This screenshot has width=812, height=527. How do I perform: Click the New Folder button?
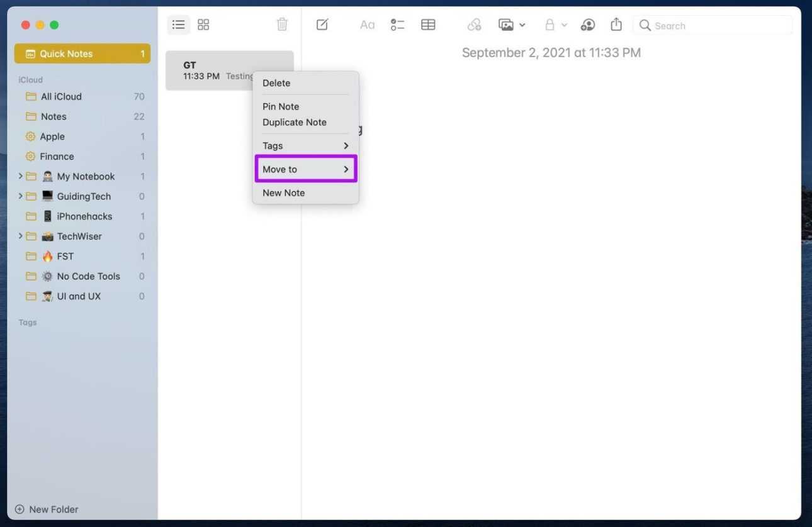(x=47, y=509)
